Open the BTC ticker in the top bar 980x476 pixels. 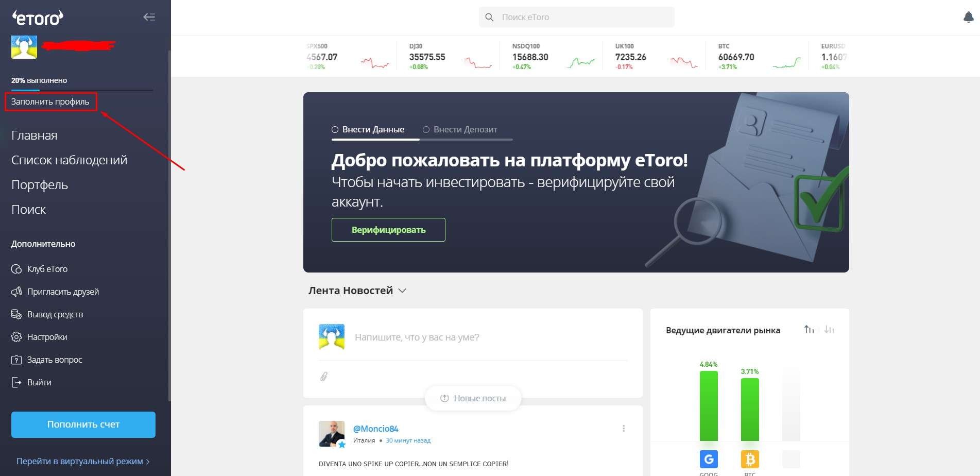point(760,57)
